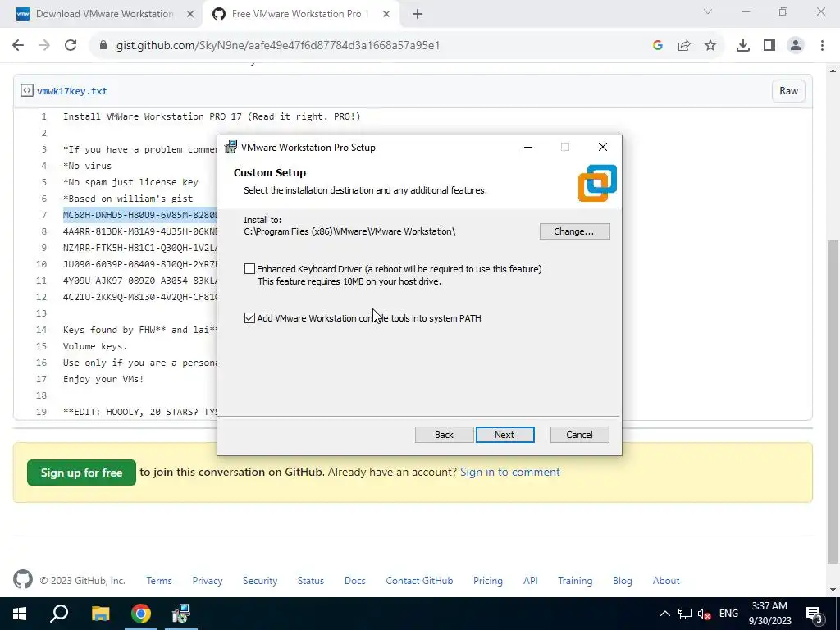Screen dimensions: 840x630
Task: Click the selected key line starting MC60H
Action: coord(139,215)
